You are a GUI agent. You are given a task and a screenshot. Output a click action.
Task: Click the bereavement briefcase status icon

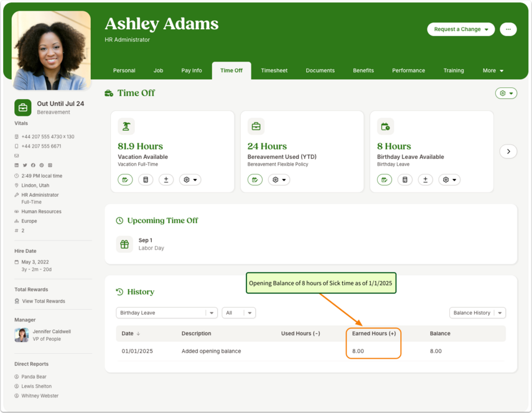23,108
